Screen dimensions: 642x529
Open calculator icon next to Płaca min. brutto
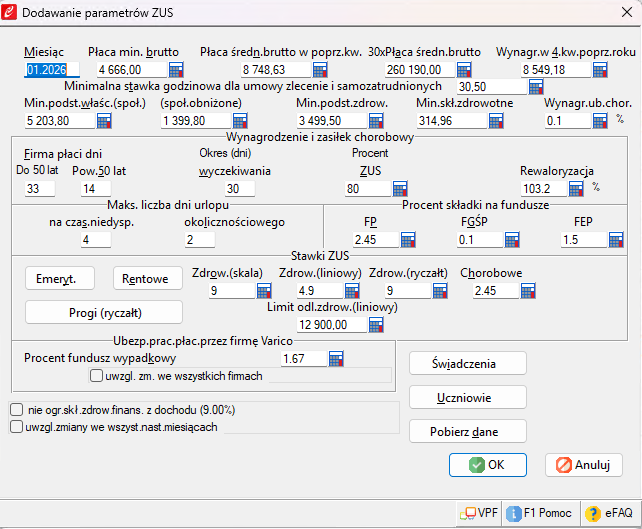(176, 70)
